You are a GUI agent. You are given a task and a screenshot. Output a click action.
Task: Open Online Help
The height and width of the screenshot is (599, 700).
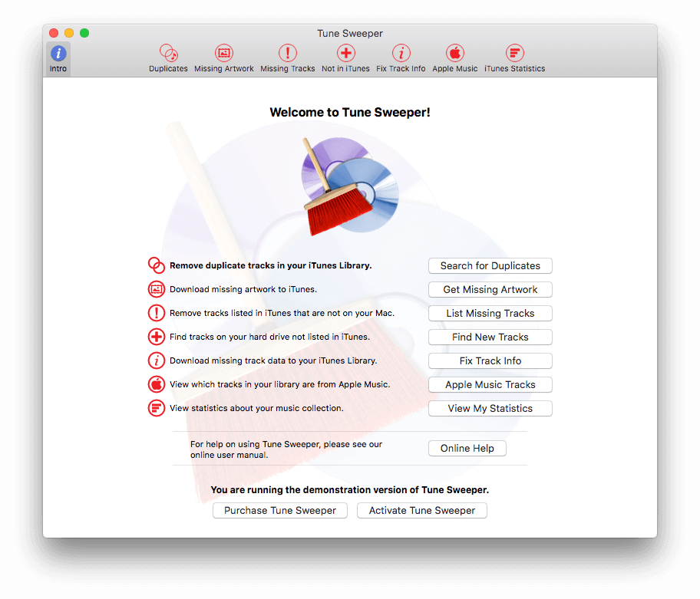(467, 448)
